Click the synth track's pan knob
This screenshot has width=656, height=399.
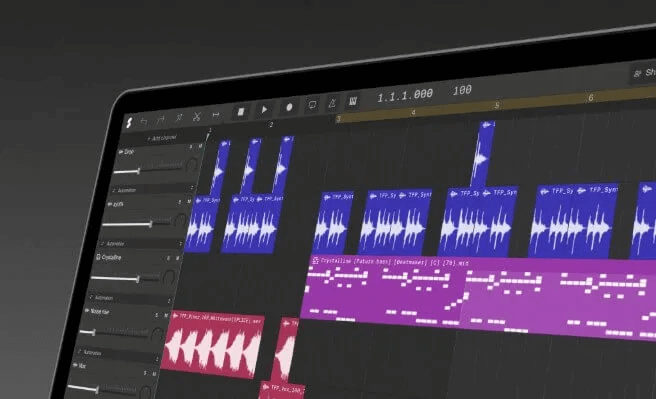[x=181, y=220]
